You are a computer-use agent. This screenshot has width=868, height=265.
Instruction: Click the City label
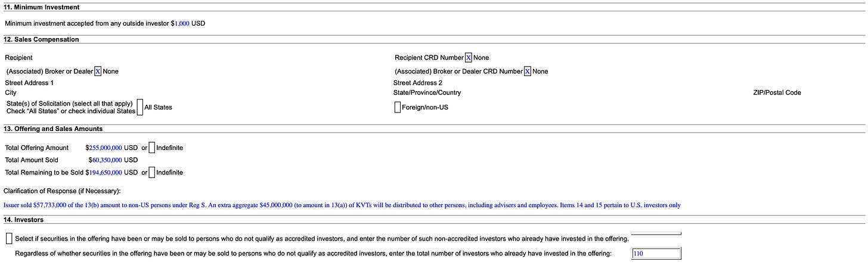tap(11, 93)
